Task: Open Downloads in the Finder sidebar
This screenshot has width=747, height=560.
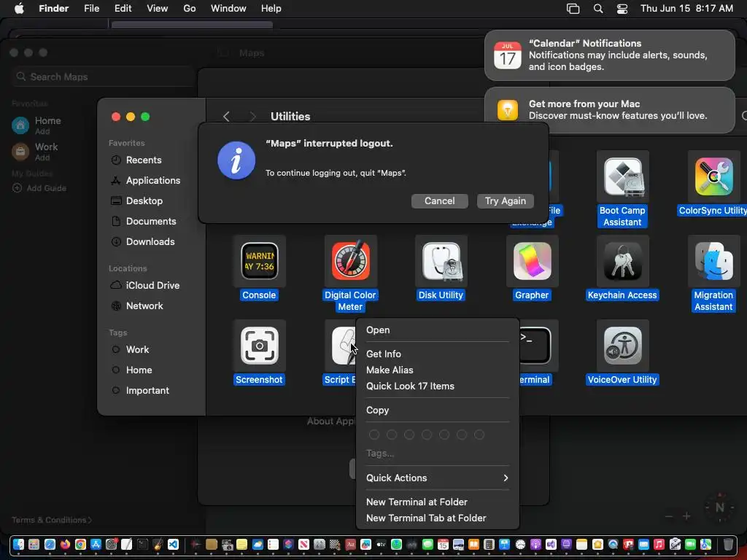Action: [152, 242]
